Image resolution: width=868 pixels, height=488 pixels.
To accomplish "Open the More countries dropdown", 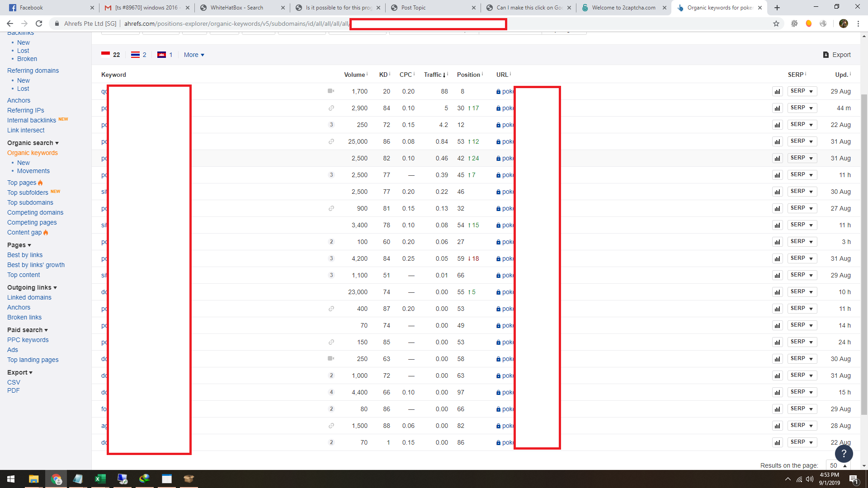I will pyautogui.click(x=194, y=55).
